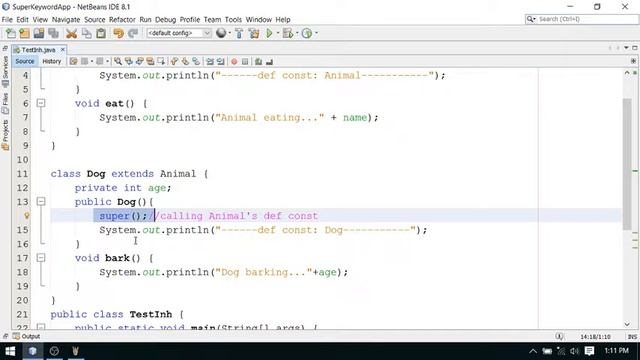Click the Shift Line Left icon

tap(210, 62)
